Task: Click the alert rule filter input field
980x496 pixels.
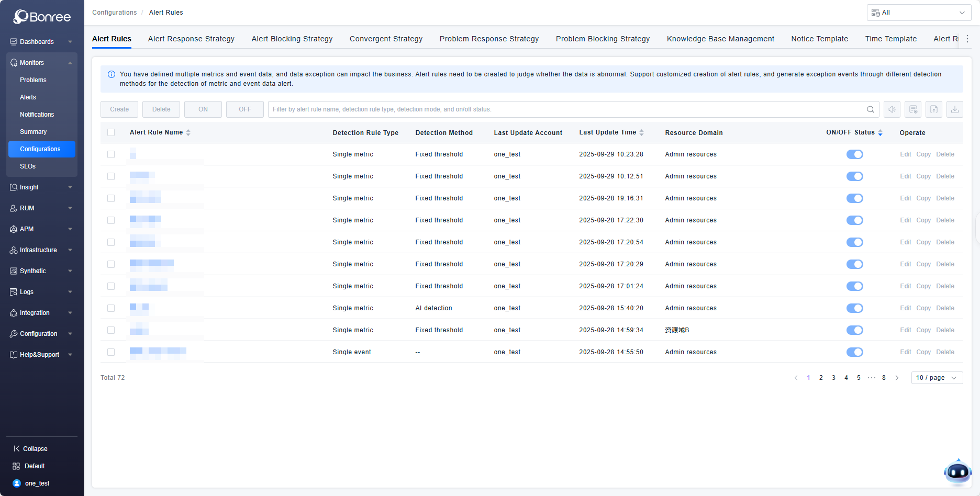Action: click(x=565, y=109)
